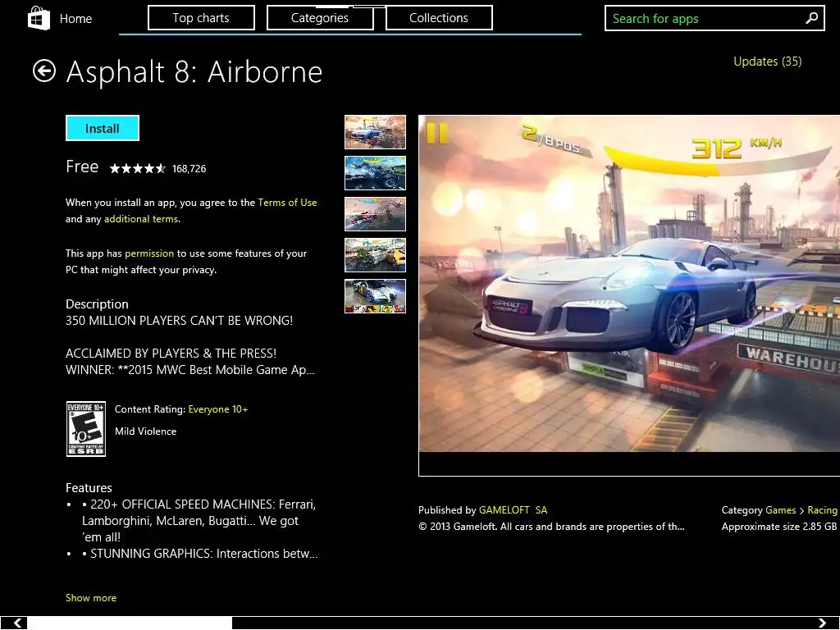Click the 350 MILLION PLAYERS description line
This screenshot has width=840, height=630.
pyautogui.click(x=180, y=321)
